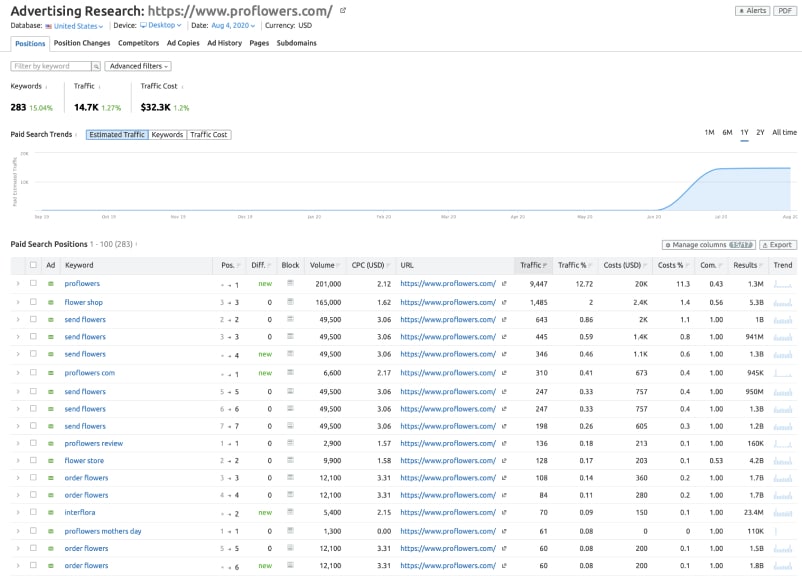Check the proflowers mothers day row checkbox
The width and height of the screenshot is (802, 576).
point(33,531)
